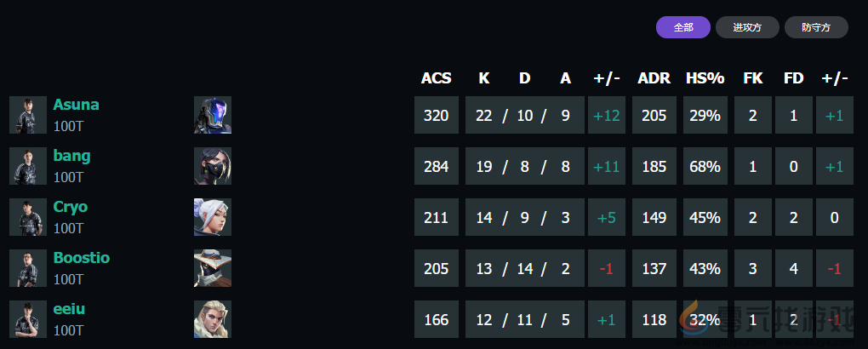This screenshot has width=868, height=349.
Task: Click eeiu's agent icon
Action: 213,319
